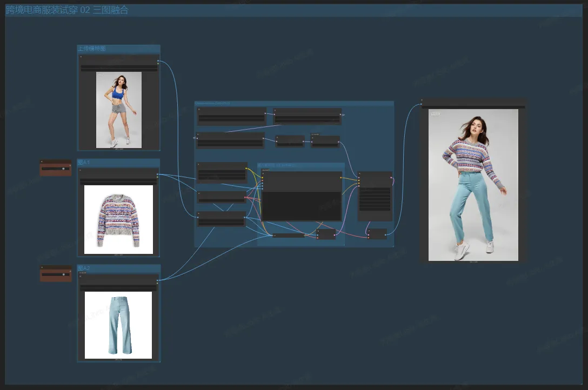Click the output port of the jeans image node
This screenshot has height=390, width=588.
(x=158, y=279)
